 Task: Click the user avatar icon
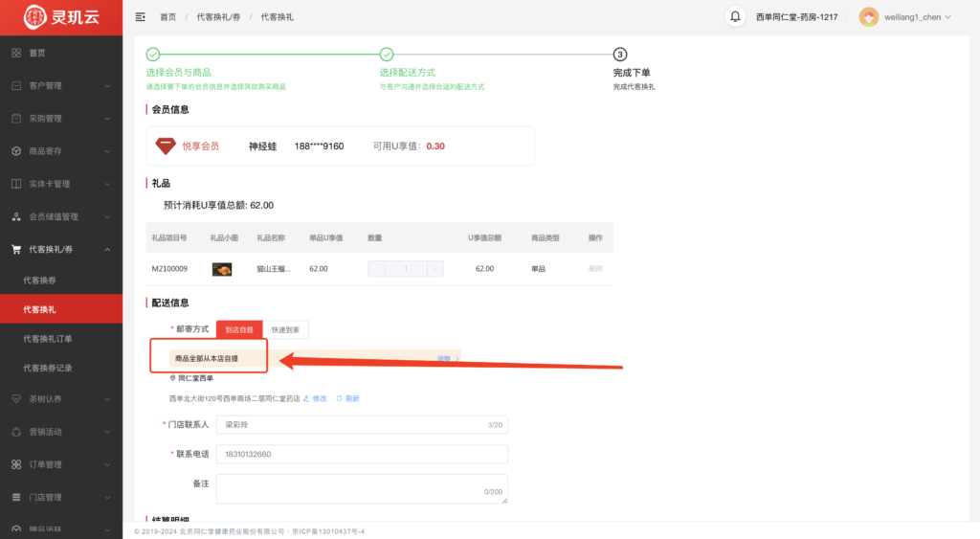(x=868, y=17)
